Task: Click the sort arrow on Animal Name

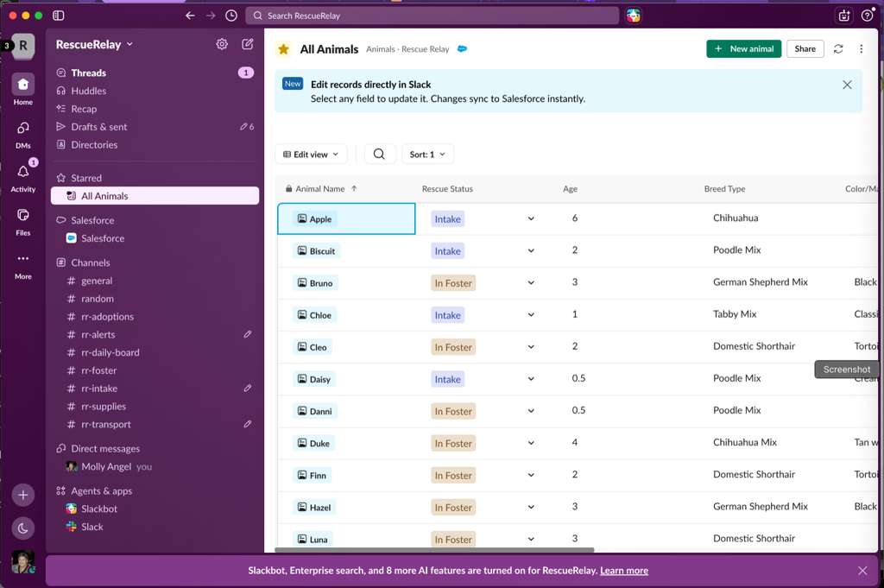Action: 354,188
